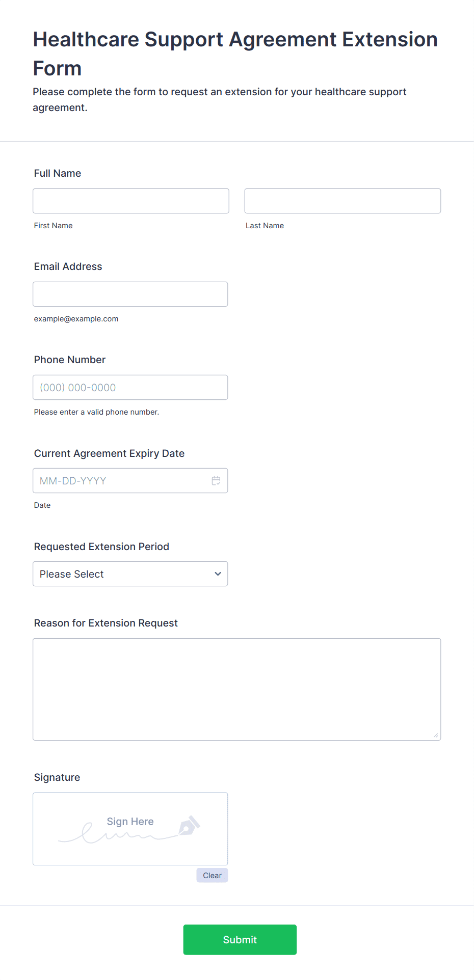The width and height of the screenshot is (474, 980).
Task: Click the Requested Extension Period label
Action: [101, 547]
